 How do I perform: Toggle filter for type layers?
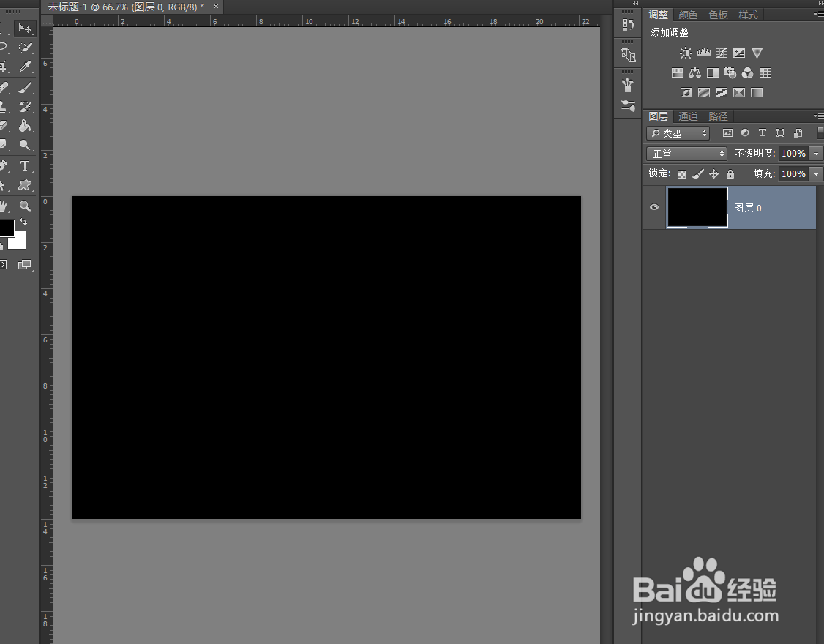click(x=763, y=133)
